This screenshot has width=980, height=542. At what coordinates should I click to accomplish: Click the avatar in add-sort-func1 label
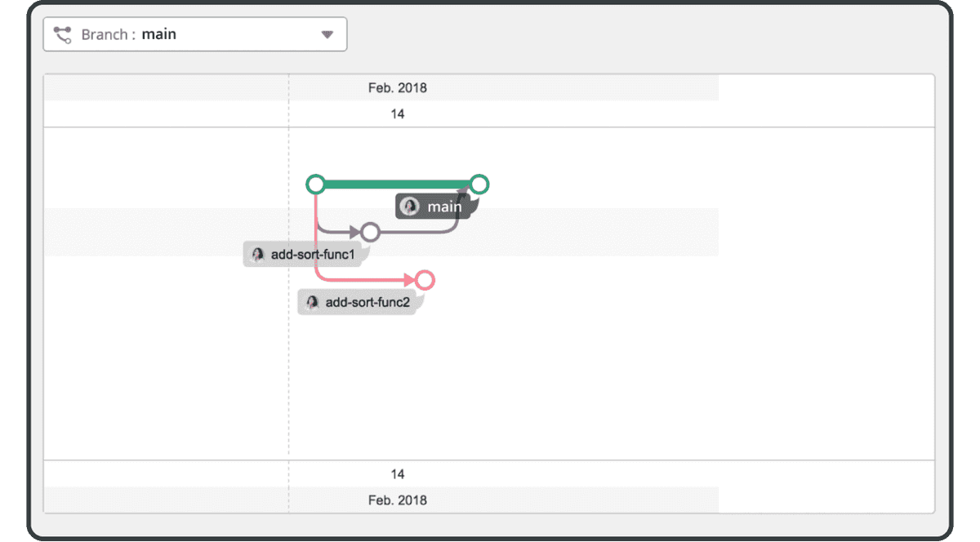(258, 255)
